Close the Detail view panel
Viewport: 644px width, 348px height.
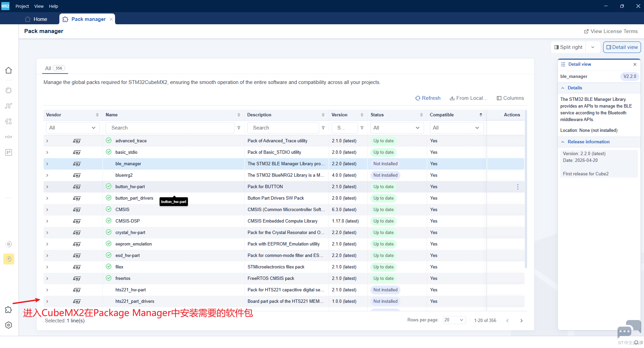[x=635, y=64]
